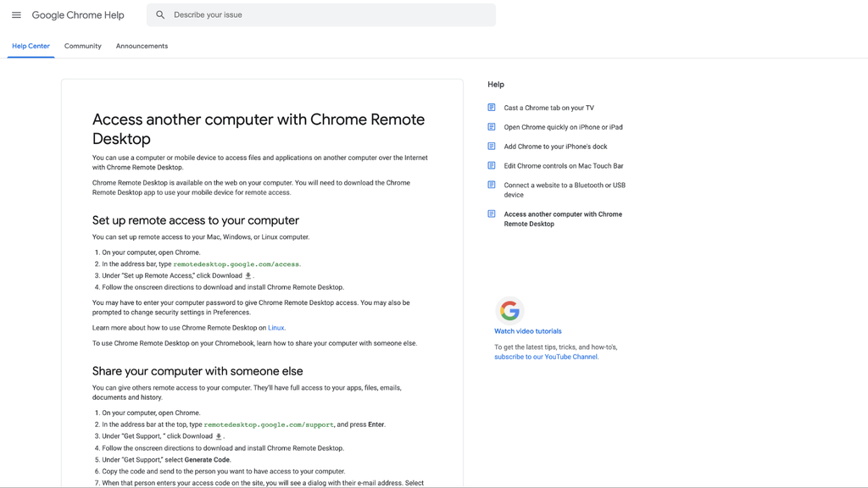The width and height of the screenshot is (868, 488).
Task: Click the "Describe your issue" search field
Action: pos(254,14)
